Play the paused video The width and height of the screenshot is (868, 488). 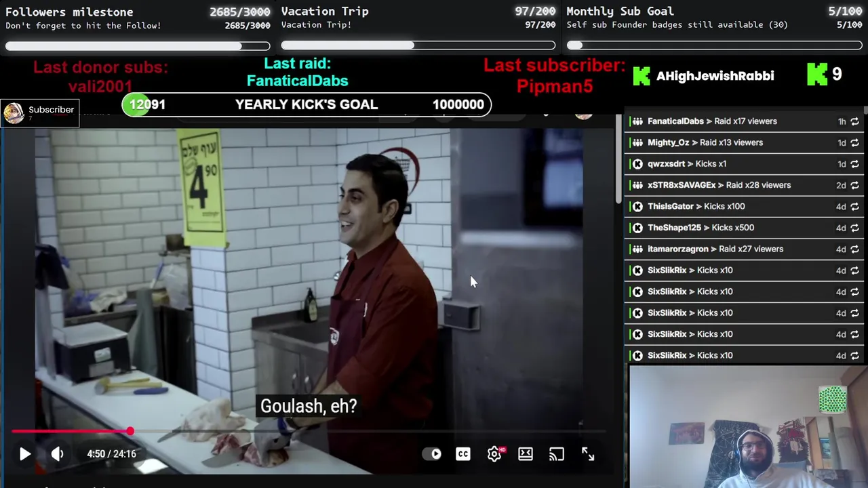tap(25, 454)
